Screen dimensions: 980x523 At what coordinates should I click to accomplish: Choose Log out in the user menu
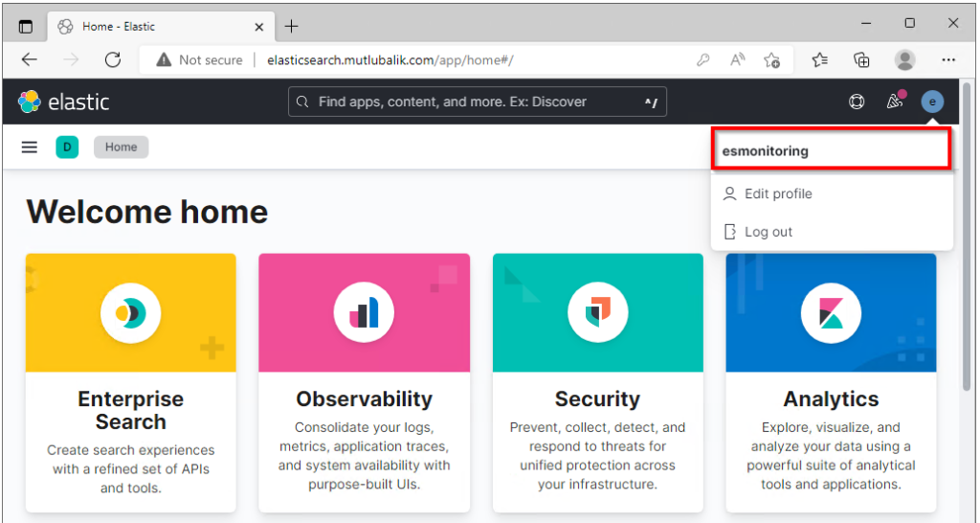click(832, 232)
